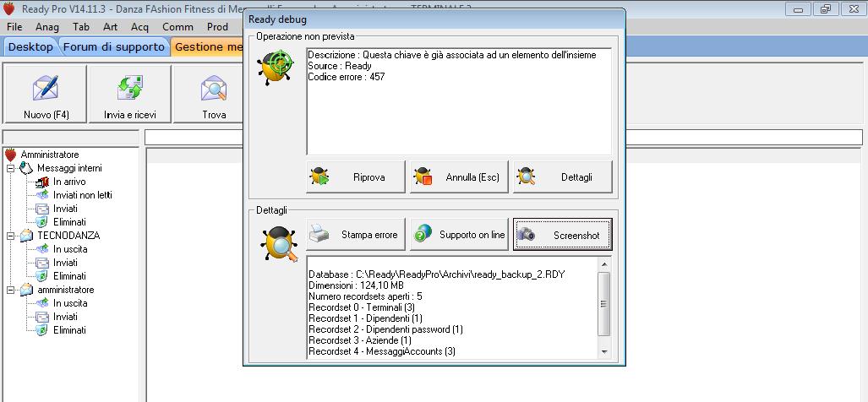Click scroll up arrow in details list

pyautogui.click(x=604, y=263)
